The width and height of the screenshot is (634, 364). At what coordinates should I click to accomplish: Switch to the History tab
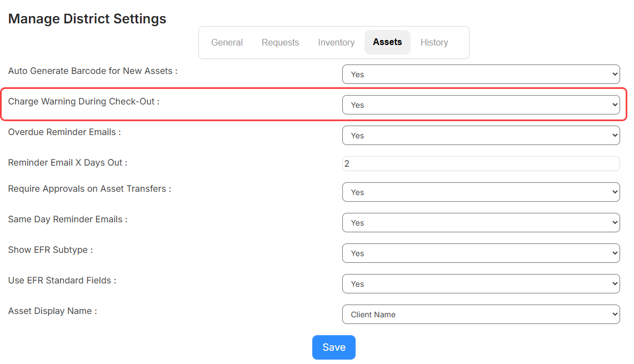[434, 42]
